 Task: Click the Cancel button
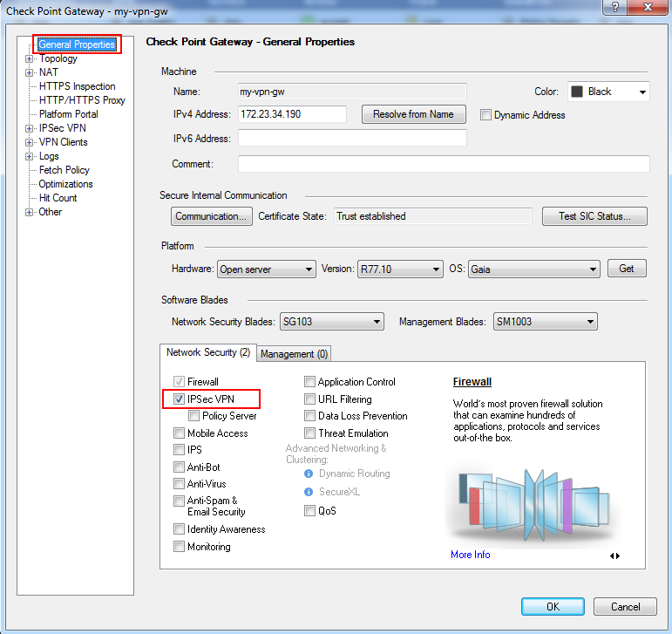tap(625, 607)
